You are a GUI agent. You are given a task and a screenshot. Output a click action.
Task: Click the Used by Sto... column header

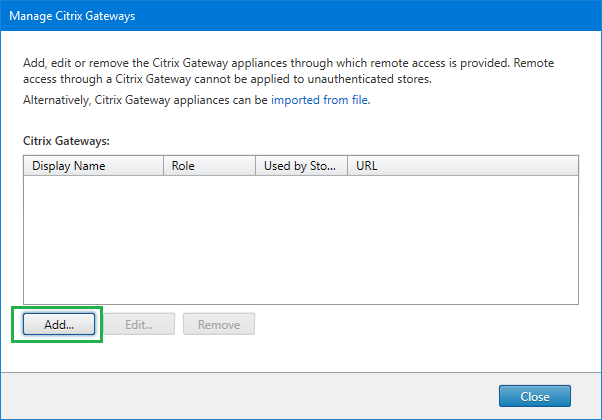click(x=299, y=166)
